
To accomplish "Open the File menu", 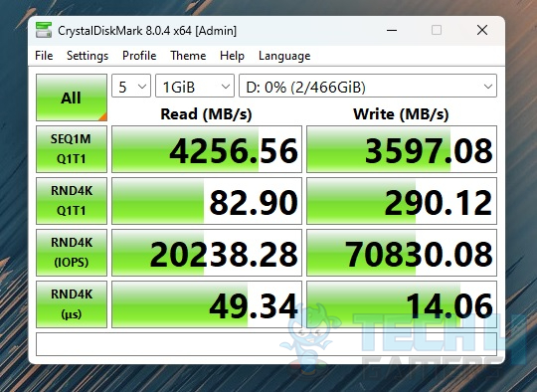I will 44,56.
